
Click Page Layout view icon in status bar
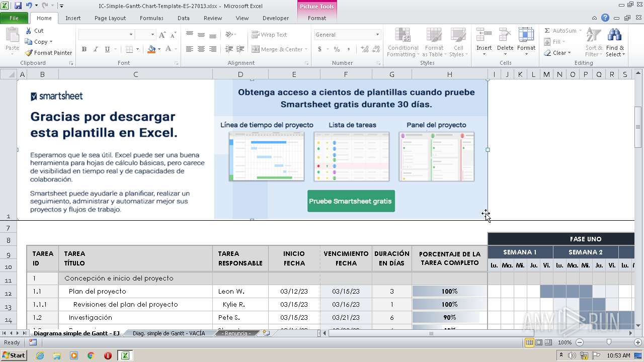539,342
